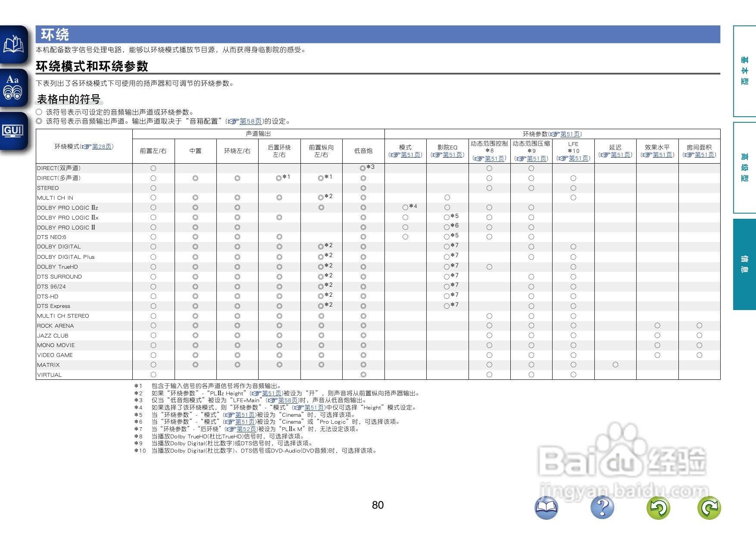This screenshot has width=756, height=534.
Task: Open the 第58页 link in footnote *3
Action: [x=288, y=400]
